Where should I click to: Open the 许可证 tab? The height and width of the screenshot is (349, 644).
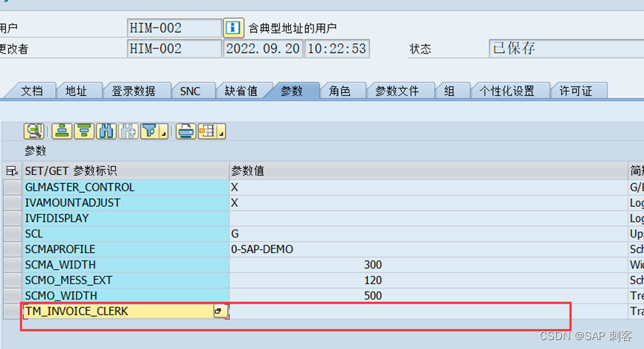coord(576,91)
